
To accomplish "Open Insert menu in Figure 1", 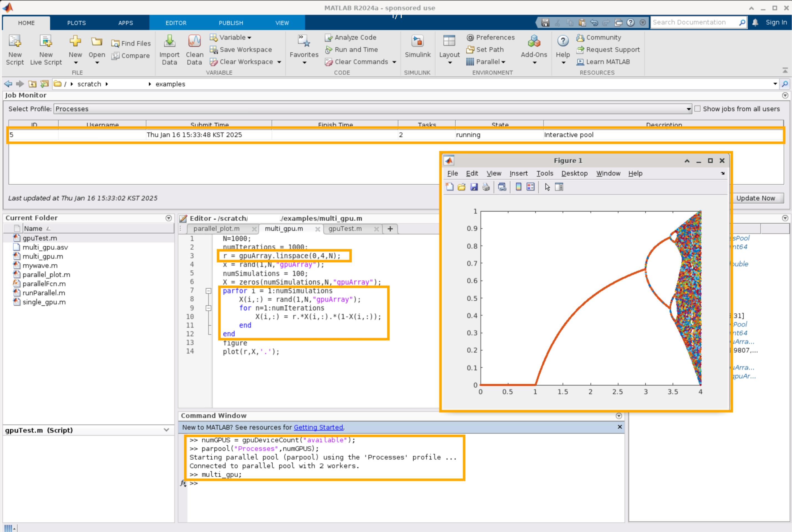I will tap(518, 173).
